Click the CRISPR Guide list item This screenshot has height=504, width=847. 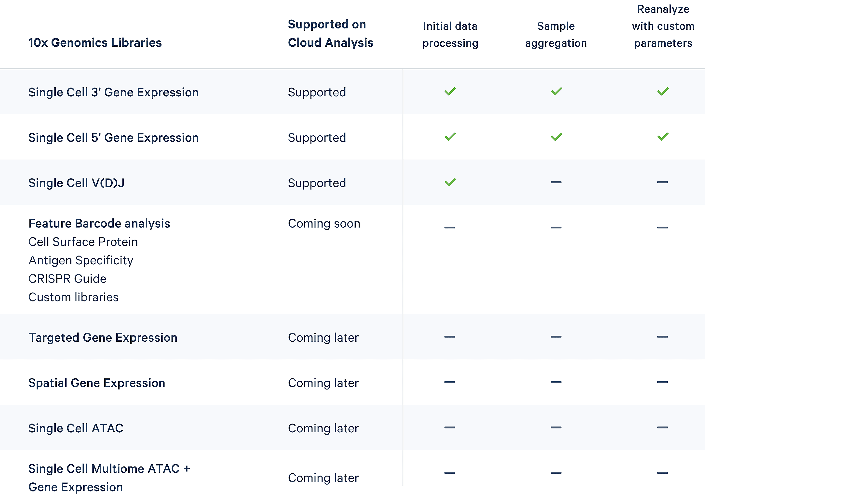pyautogui.click(x=67, y=279)
